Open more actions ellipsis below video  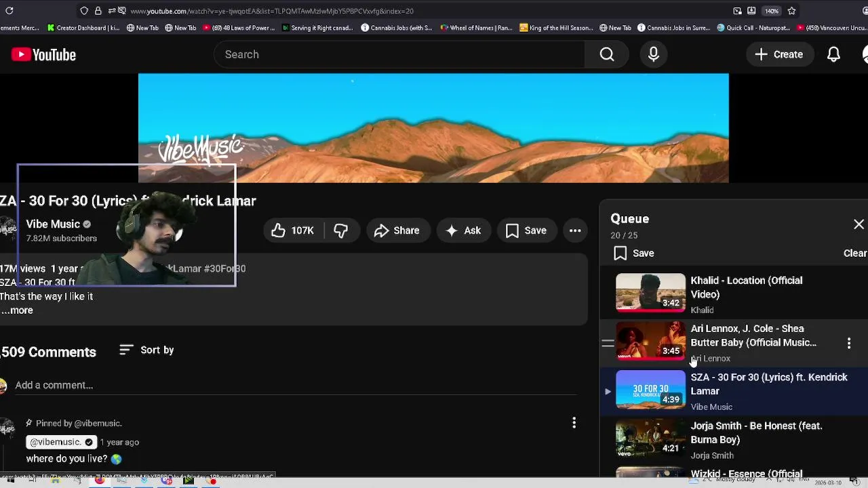point(575,230)
